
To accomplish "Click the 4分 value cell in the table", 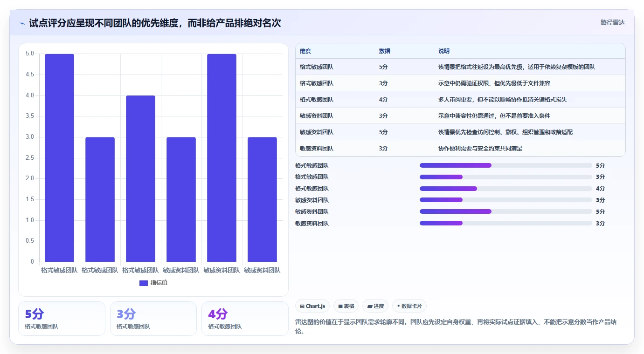I will 383,100.
